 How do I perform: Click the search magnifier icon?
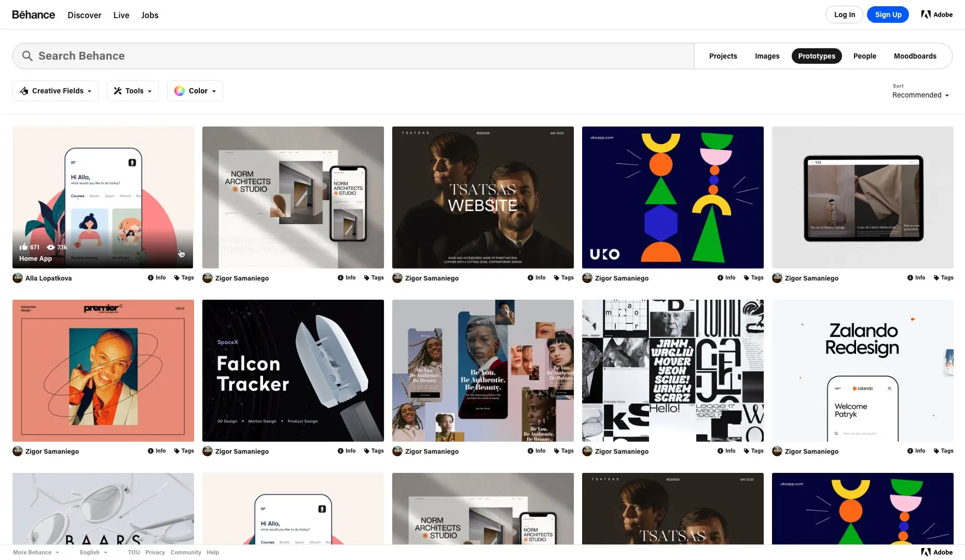click(27, 55)
